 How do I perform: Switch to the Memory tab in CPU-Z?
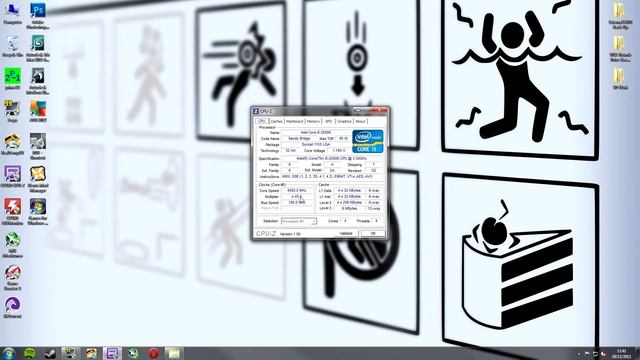click(313, 121)
